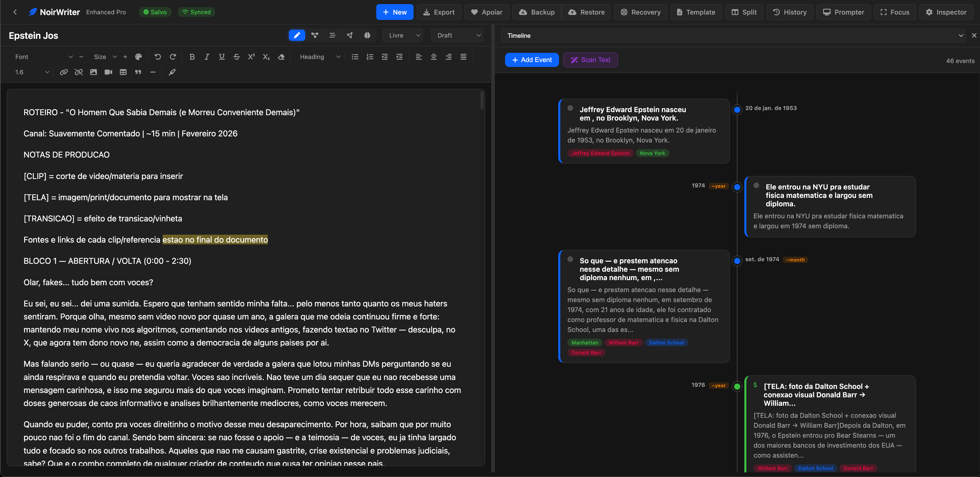Click the Scan Text button

point(590,60)
